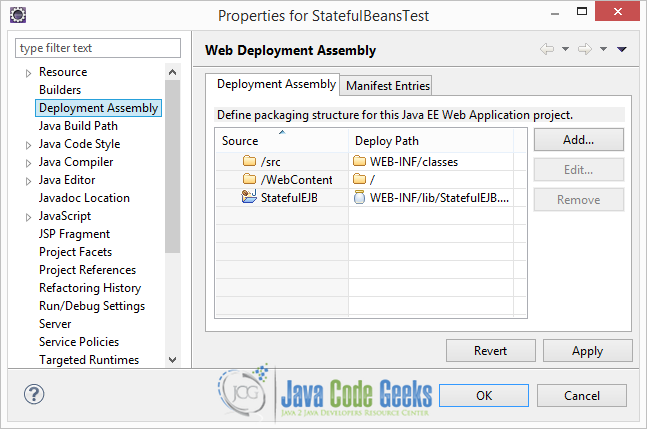The image size is (647, 429).
Task: Click the help question mark icon
Action: tap(34, 394)
